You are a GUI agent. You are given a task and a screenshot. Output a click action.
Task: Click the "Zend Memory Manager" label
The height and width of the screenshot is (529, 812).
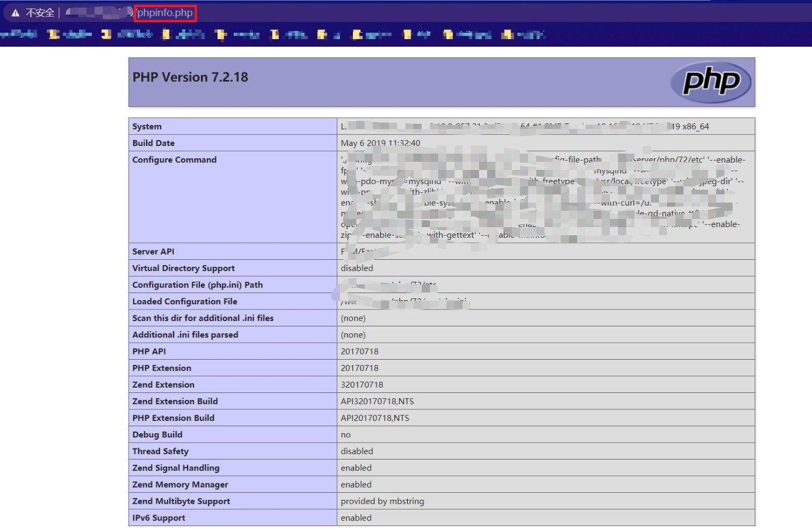(x=181, y=485)
